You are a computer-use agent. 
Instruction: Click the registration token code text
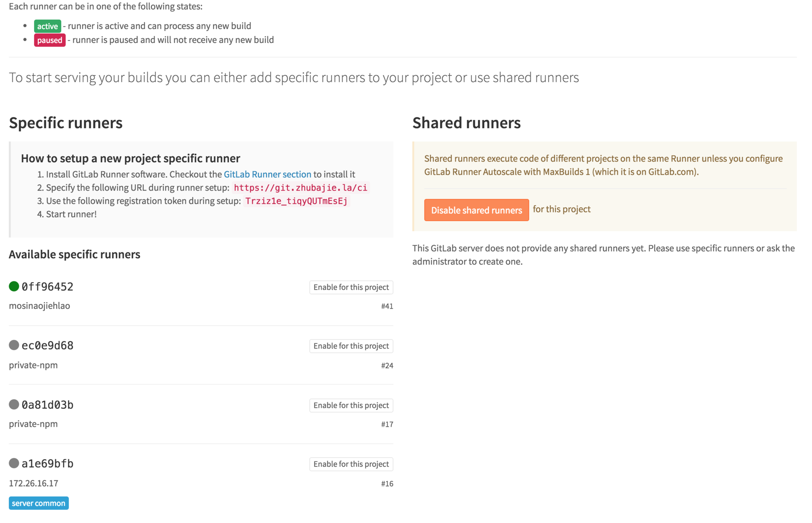[x=296, y=201]
